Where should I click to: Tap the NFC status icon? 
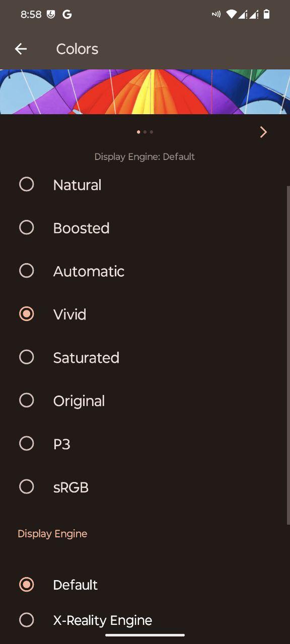tap(216, 15)
